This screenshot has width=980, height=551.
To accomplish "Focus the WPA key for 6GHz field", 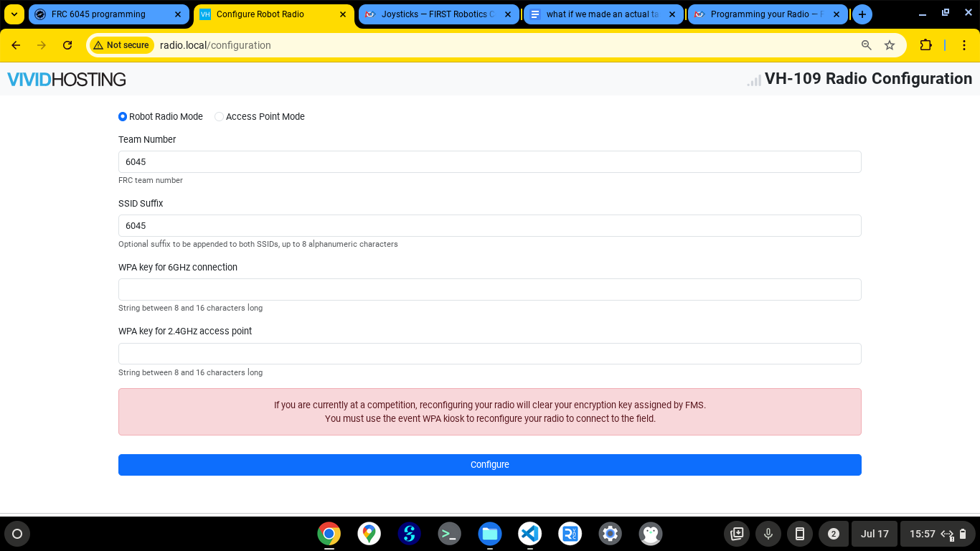I will (x=490, y=290).
